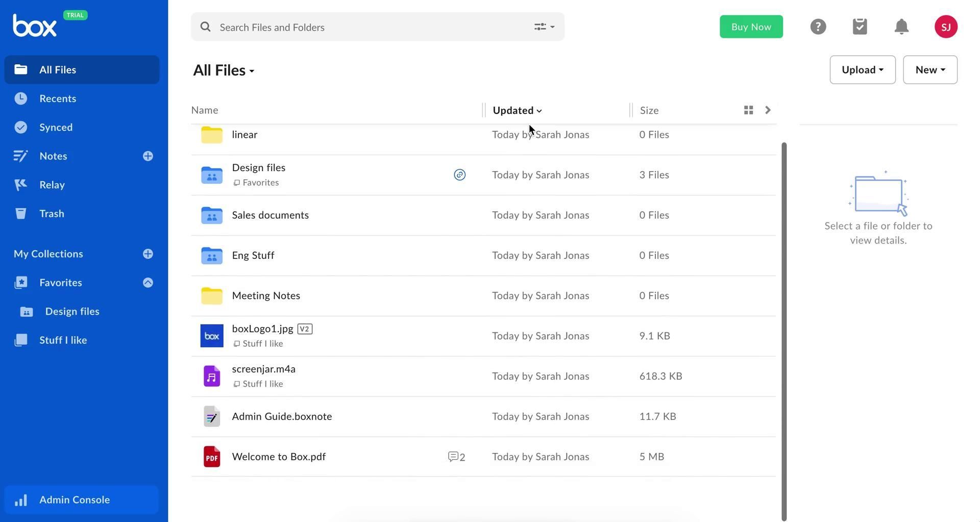Image resolution: width=980 pixels, height=522 pixels.
Task: Go to Recents in sidebar
Action: coord(58,99)
